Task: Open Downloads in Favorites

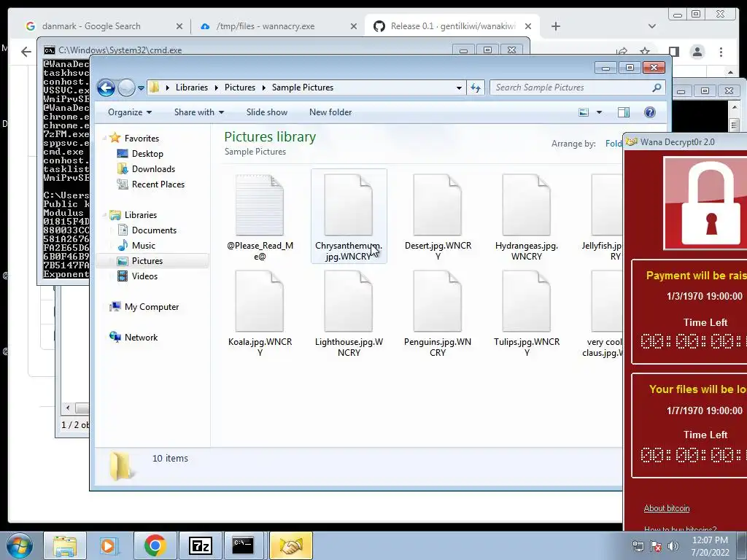Action: click(x=153, y=169)
